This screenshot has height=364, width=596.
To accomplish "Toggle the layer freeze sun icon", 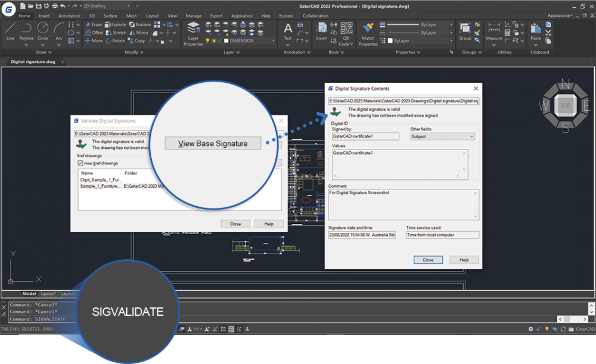I will [x=213, y=41].
